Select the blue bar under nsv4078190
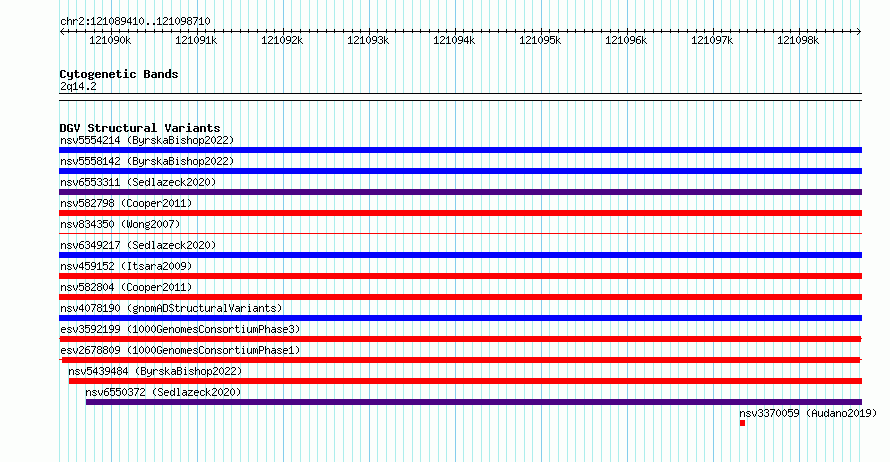This screenshot has height=462, width=890. (x=460, y=318)
